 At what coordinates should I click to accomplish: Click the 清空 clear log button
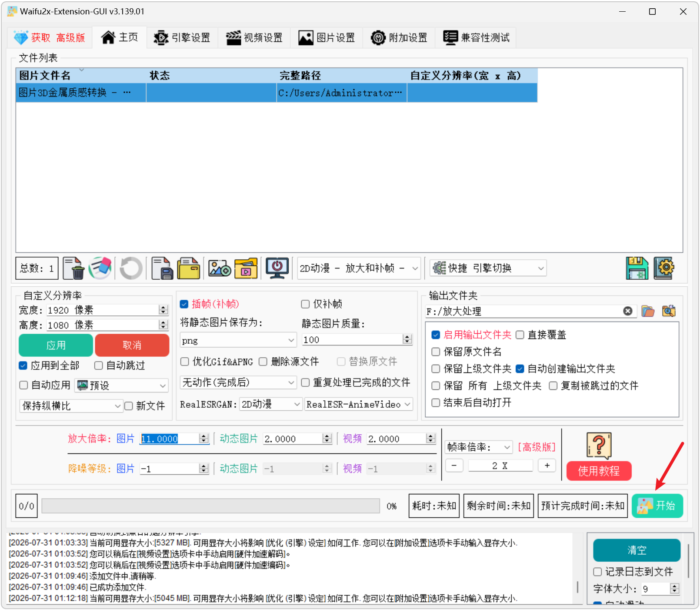pos(637,550)
